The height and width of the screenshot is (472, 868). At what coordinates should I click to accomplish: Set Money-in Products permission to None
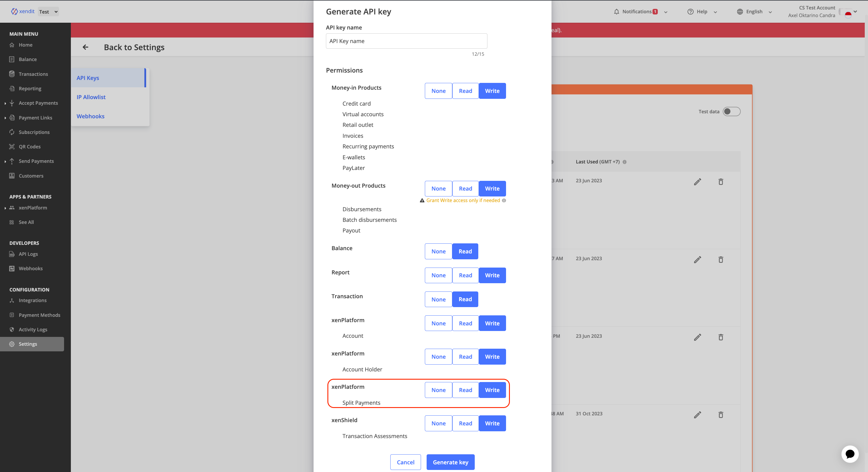[438, 91]
